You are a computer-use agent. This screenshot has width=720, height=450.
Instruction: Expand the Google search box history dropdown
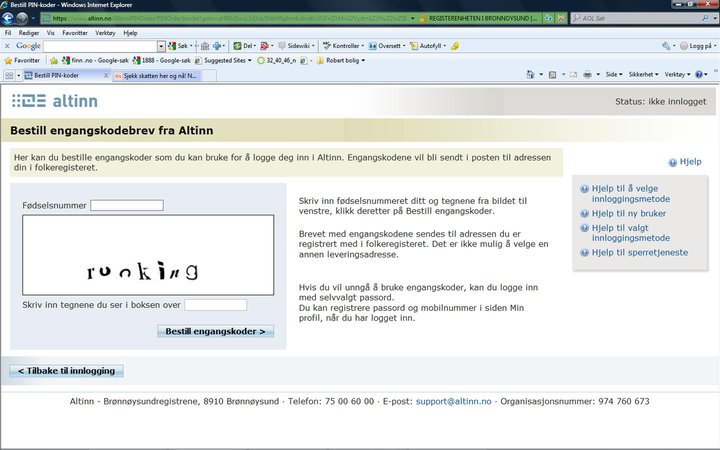[x=161, y=46]
